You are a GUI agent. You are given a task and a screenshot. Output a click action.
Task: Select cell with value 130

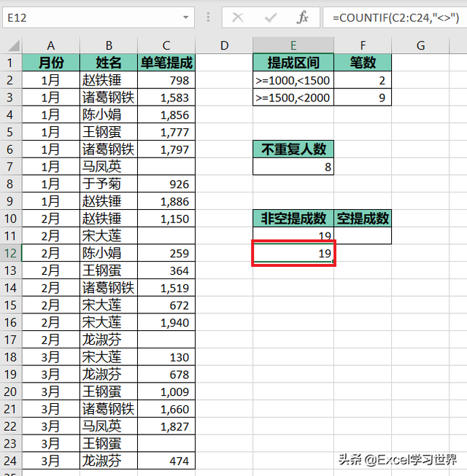click(x=166, y=356)
